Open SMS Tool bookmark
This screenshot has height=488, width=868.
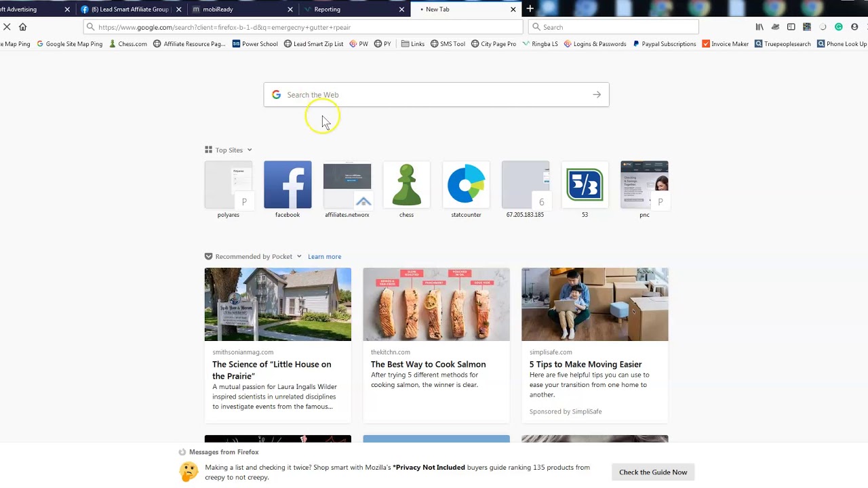coord(448,44)
